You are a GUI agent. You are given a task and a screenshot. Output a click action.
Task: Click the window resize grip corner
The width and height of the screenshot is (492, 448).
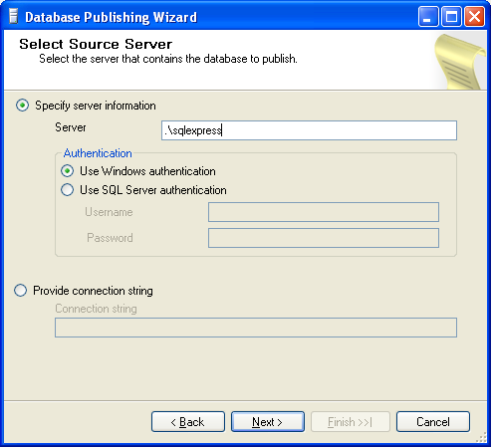[481, 438]
